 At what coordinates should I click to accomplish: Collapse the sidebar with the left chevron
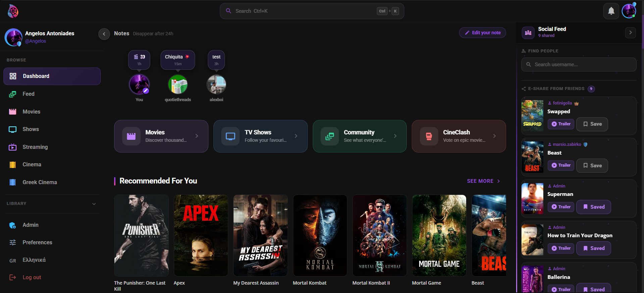point(104,34)
